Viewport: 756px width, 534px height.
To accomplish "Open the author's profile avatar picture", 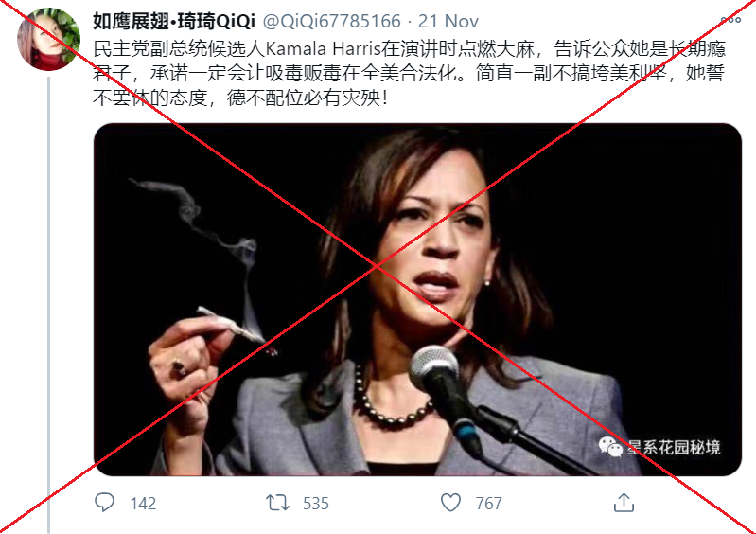I will (x=48, y=39).
